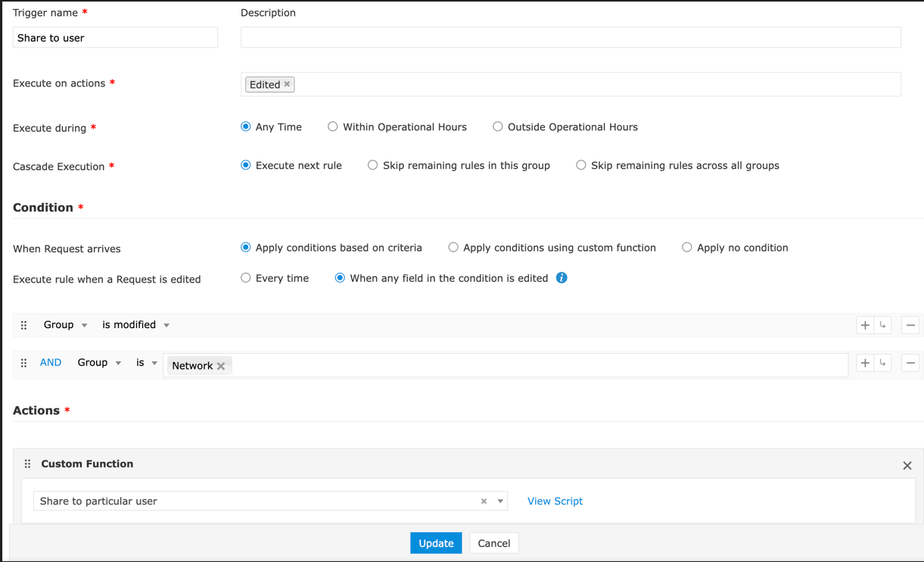Screen dimensions: 924x562
Task: Choose Skip remaining rules in this group
Action: pyautogui.click(x=373, y=165)
